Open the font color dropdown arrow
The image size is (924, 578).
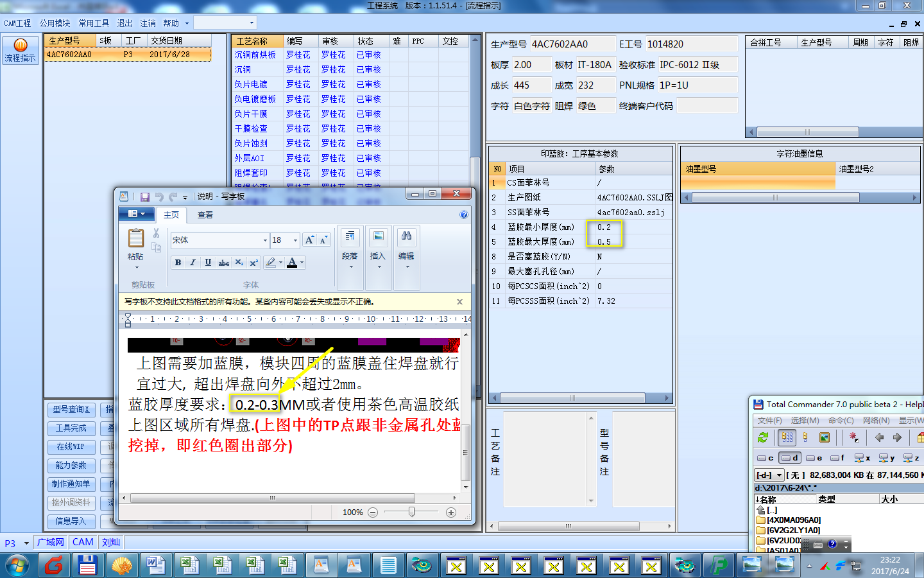[x=302, y=262]
